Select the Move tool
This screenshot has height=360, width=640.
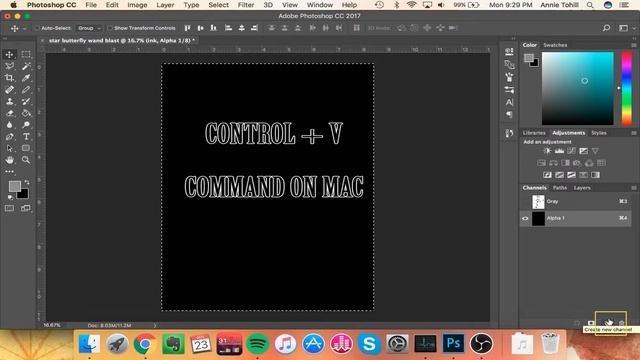tap(9, 54)
